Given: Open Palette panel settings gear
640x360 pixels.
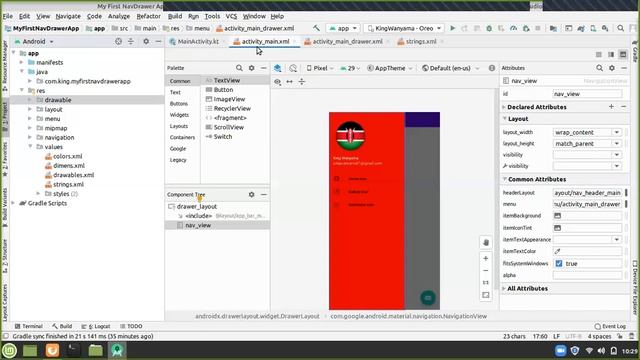Looking at the screenshot, I should 251,68.
